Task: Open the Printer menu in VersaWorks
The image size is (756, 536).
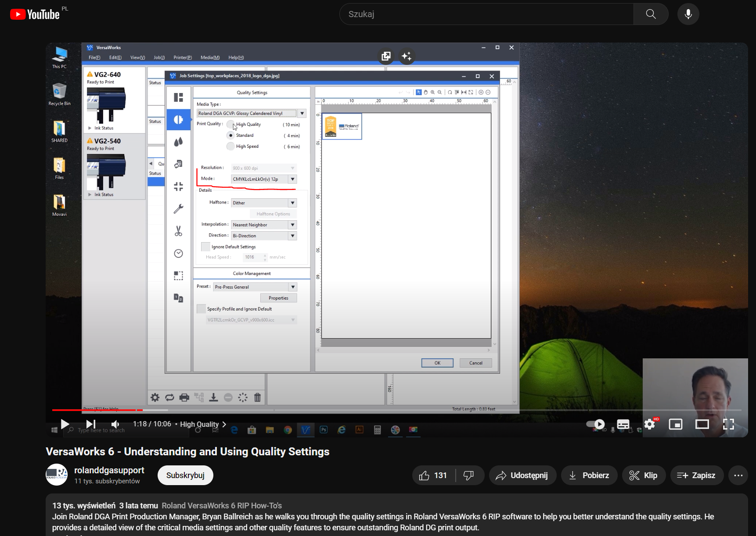Action: 183,57
